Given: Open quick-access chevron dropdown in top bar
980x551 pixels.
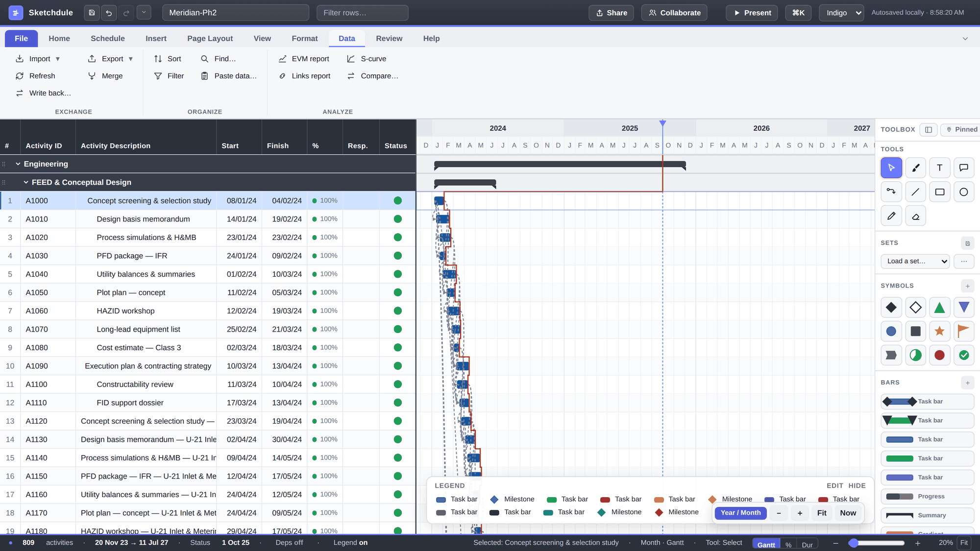Looking at the screenshot, I should coord(144,12).
